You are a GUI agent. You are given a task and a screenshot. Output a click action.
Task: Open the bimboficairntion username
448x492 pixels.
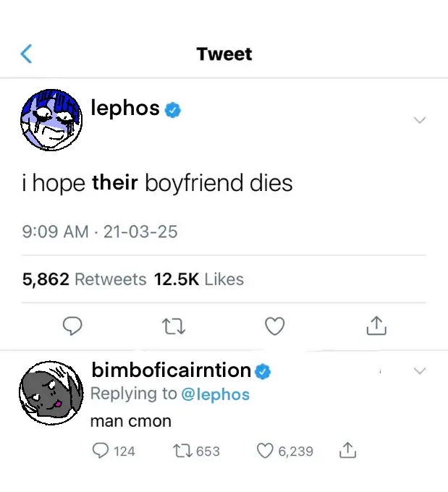tap(171, 370)
